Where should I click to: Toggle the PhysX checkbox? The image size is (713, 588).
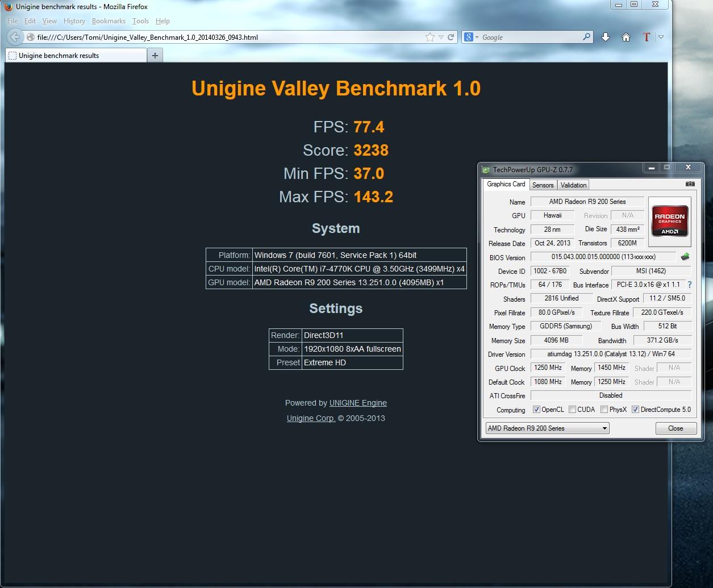604,410
